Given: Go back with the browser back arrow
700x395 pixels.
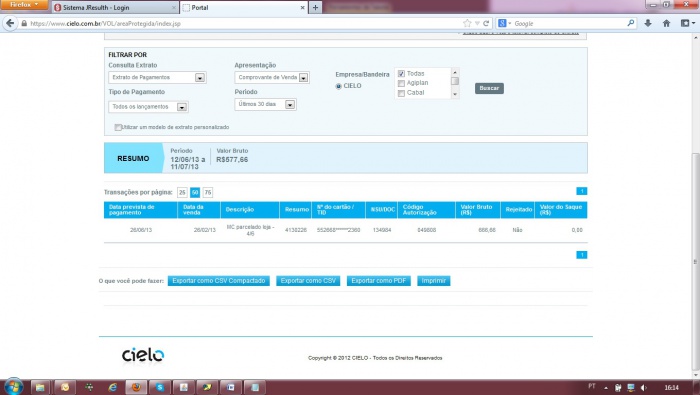Looking at the screenshot, I should (10, 23).
